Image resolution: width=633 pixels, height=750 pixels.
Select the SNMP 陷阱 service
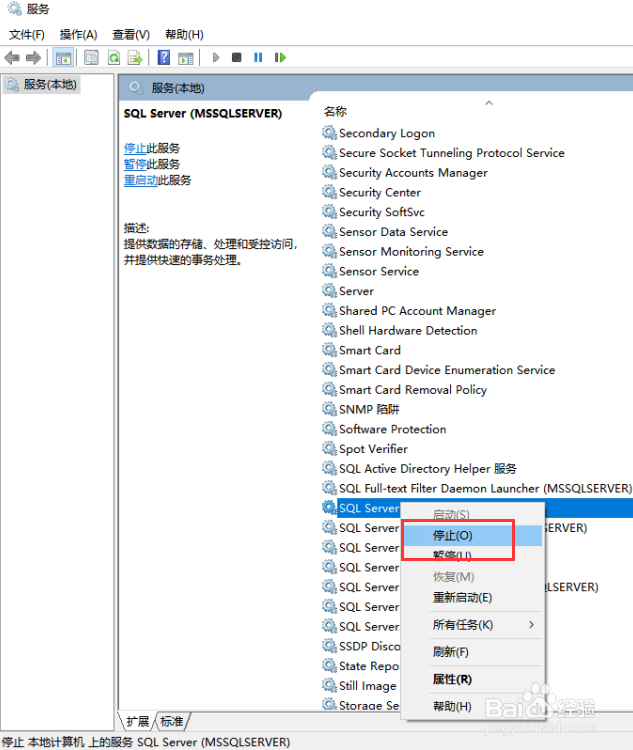(369, 409)
